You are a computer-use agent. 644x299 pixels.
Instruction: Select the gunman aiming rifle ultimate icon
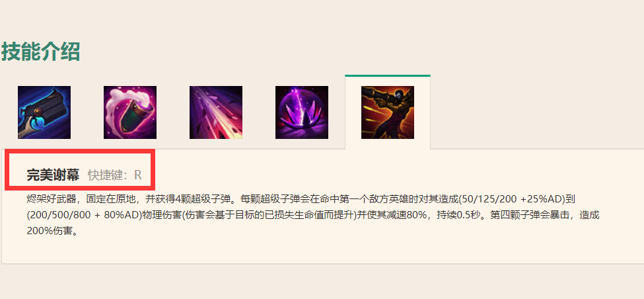point(388,112)
